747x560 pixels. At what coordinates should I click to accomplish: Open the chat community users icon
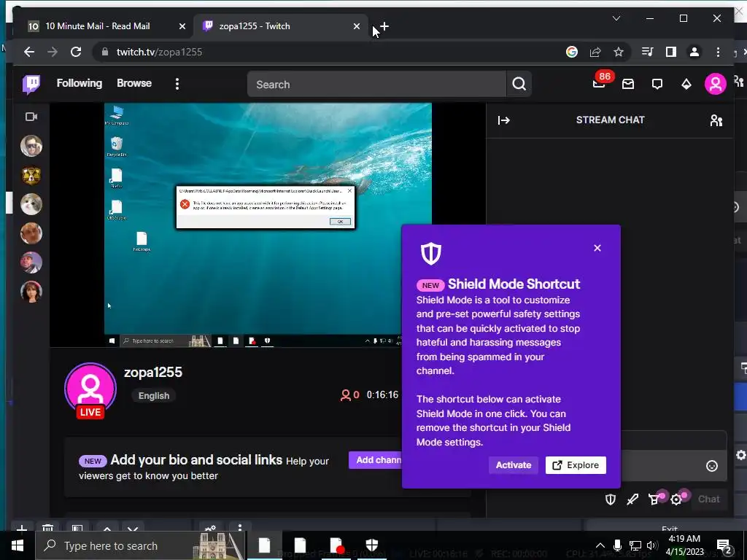point(716,120)
